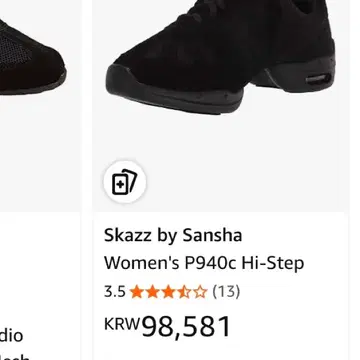The height and width of the screenshot is (360, 360).
Task: Click the half-filled fourth star
Action: [184, 292]
